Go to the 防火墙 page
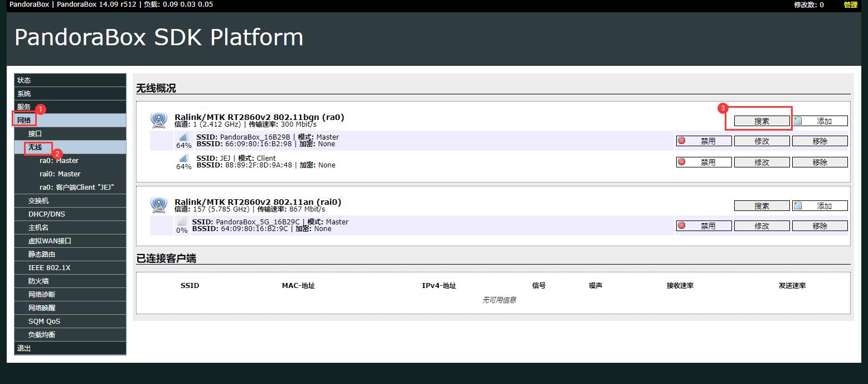This screenshot has height=384, width=868. (x=70, y=281)
